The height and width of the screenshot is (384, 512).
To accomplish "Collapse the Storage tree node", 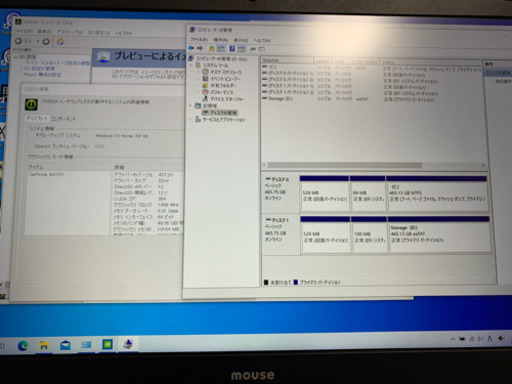I will 191,106.
